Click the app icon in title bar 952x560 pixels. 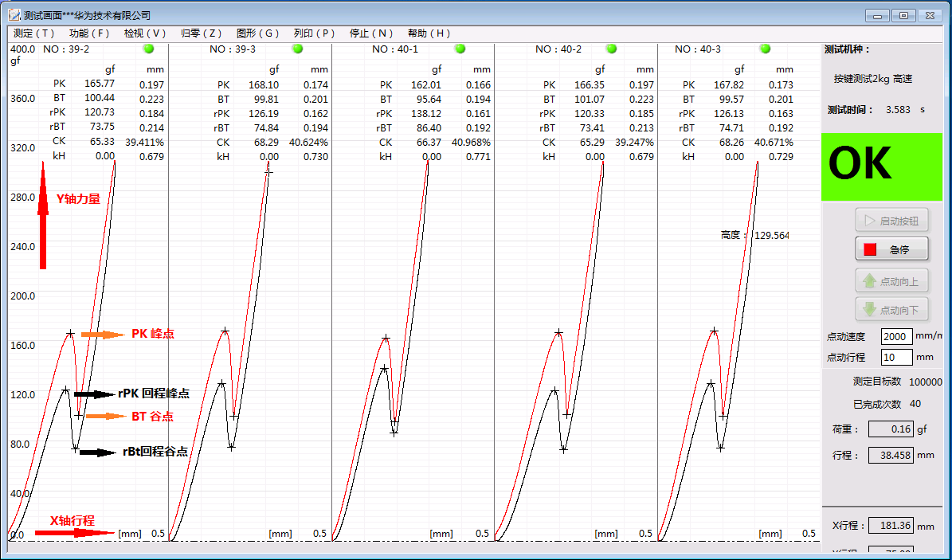[14, 15]
